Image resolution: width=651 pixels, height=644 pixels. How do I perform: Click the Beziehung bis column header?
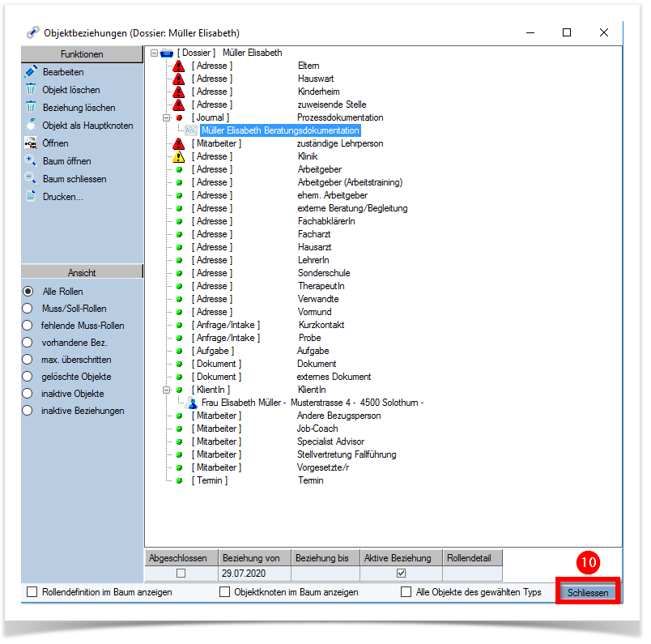point(325,557)
